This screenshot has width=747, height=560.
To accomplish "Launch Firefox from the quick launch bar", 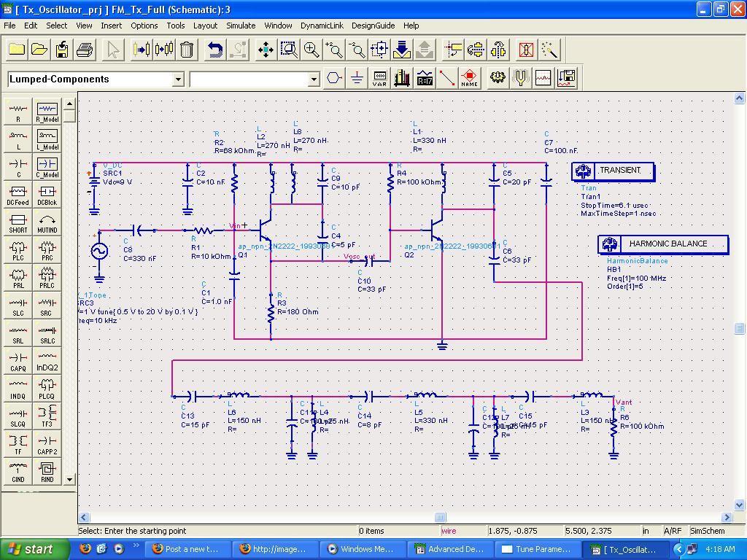I will 85,548.
